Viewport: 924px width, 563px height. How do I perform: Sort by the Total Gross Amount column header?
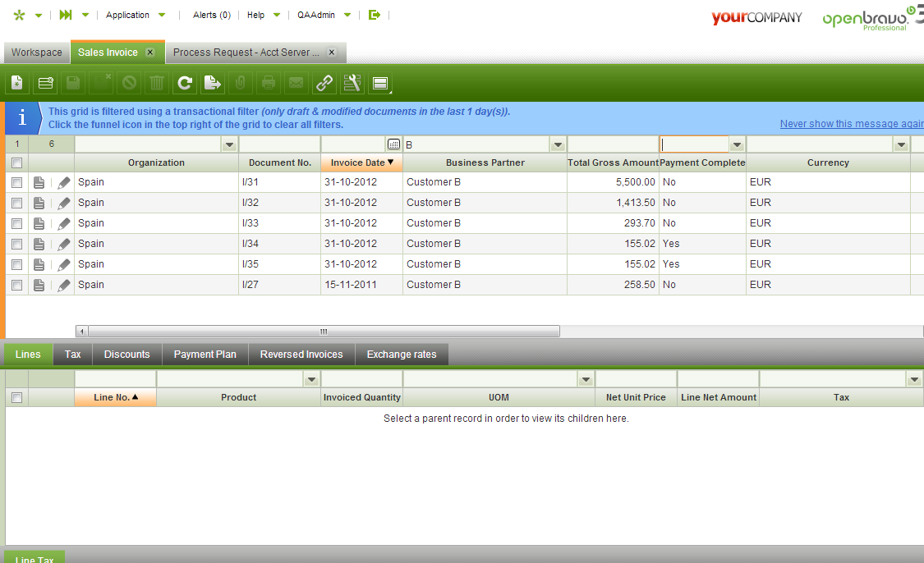point(613,162)
